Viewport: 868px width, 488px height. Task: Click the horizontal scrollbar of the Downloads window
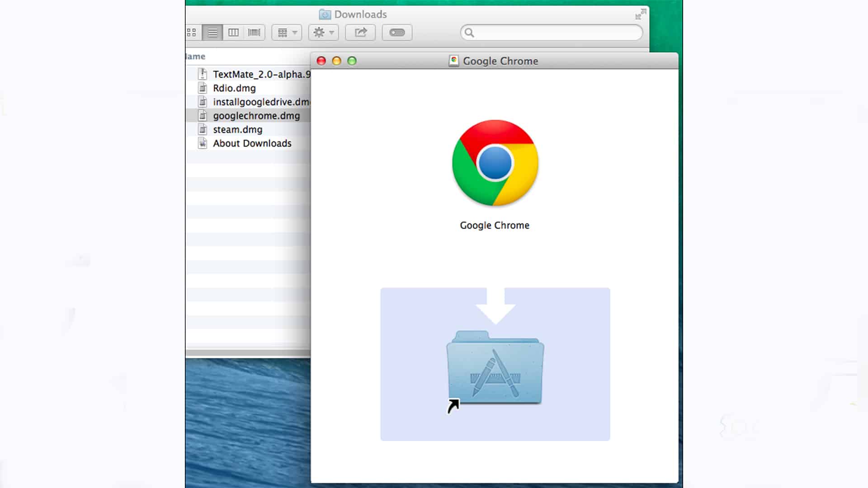pyautogui.click(x=248, y=352)
